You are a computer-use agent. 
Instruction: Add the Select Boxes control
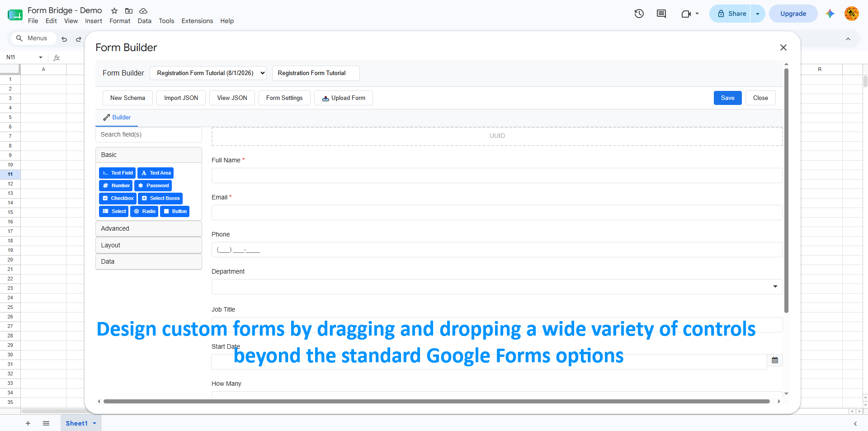(160, 198)
